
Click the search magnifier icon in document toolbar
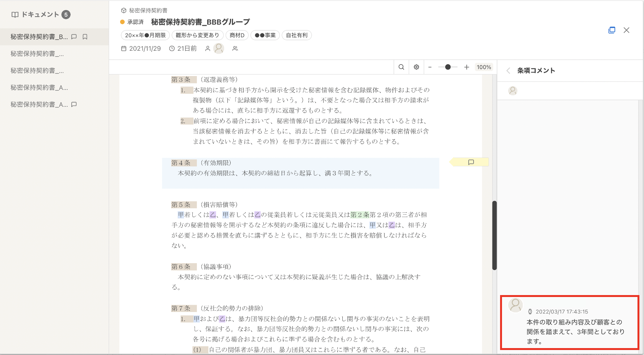(x=401, y=67)
